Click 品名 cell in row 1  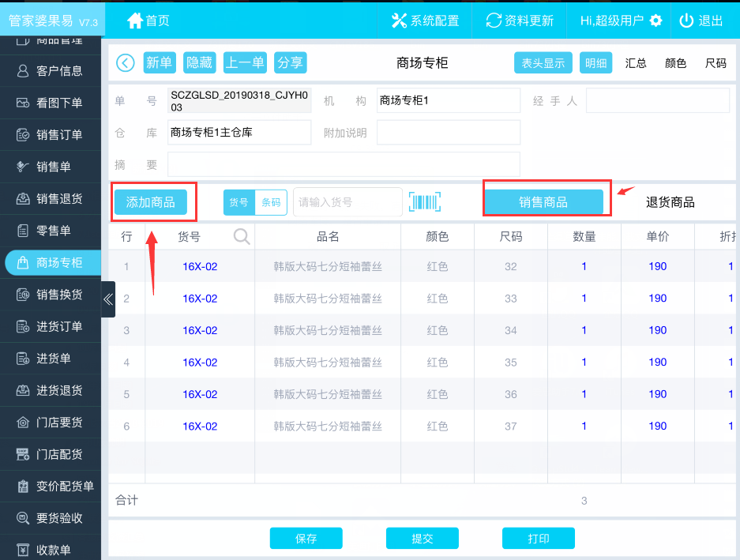pyautogui.click(x=328, y=266)
